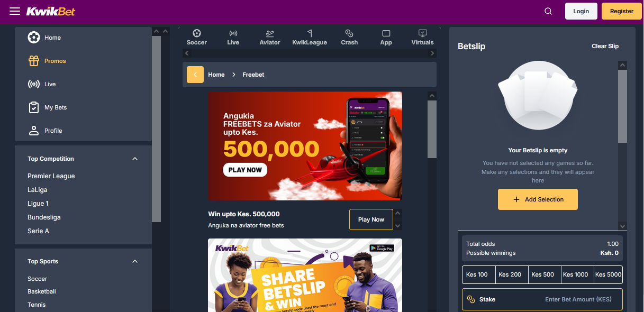644x312 pixels.
Task: Click the orange back arrow button
Action: (195, 75)
